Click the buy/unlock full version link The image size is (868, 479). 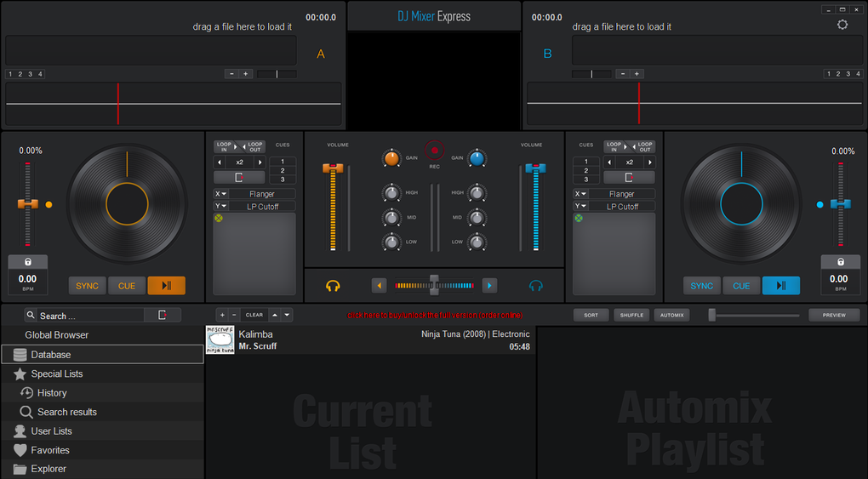435,315
